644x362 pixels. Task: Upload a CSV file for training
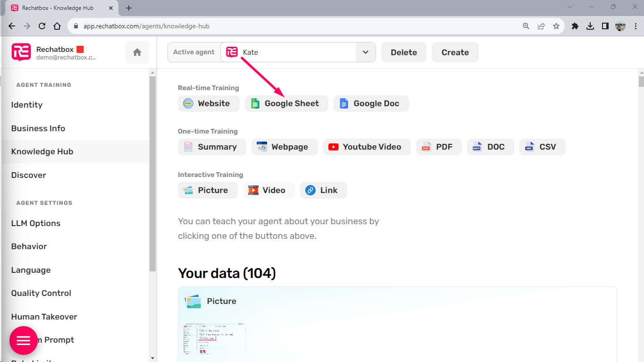click(542, 147)
